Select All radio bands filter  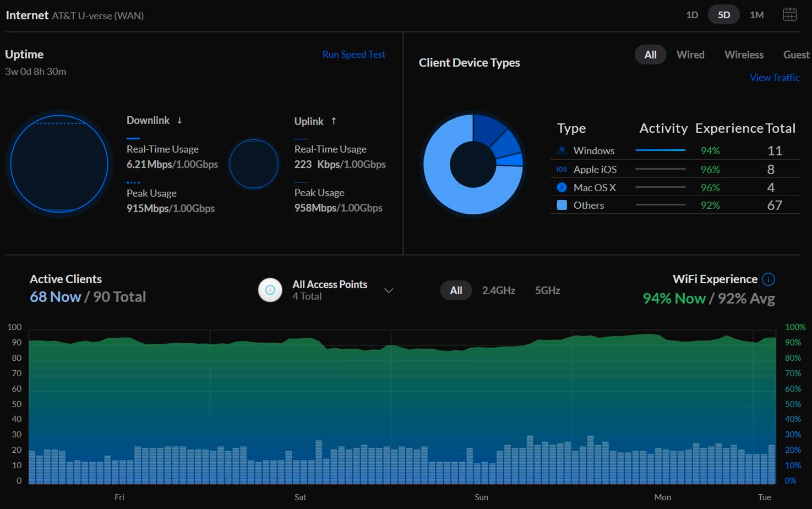pos(456,290)
